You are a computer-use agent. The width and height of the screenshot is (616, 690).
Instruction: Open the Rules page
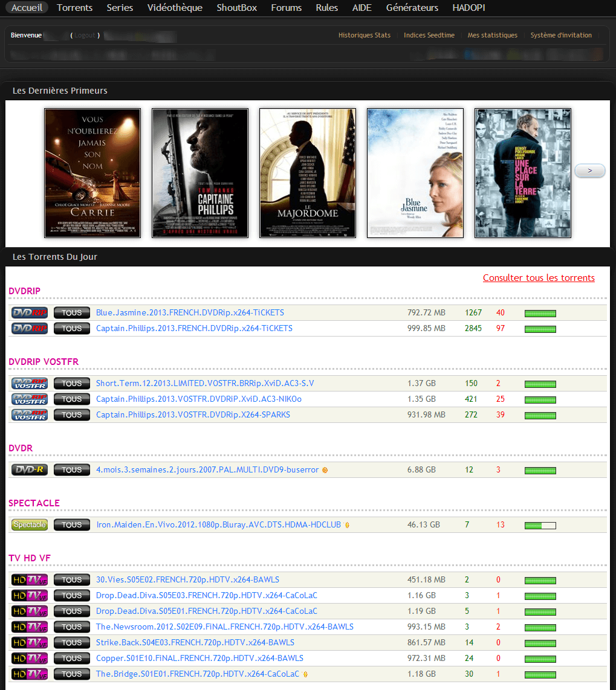tap(326, 7)
